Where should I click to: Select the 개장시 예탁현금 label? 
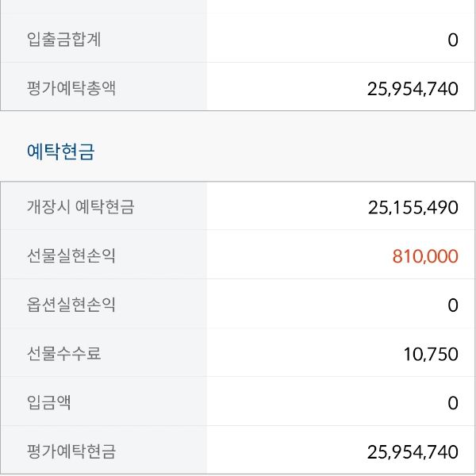(x=80, y=207)
